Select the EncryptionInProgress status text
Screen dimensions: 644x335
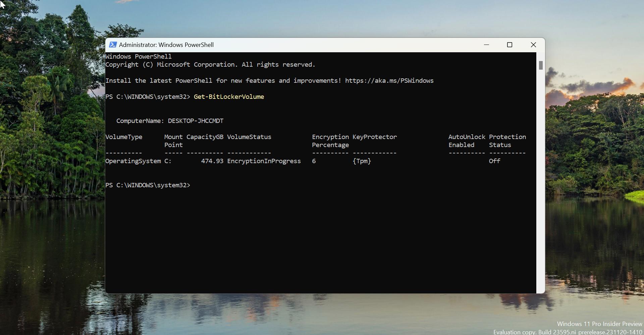coord(264,161)
